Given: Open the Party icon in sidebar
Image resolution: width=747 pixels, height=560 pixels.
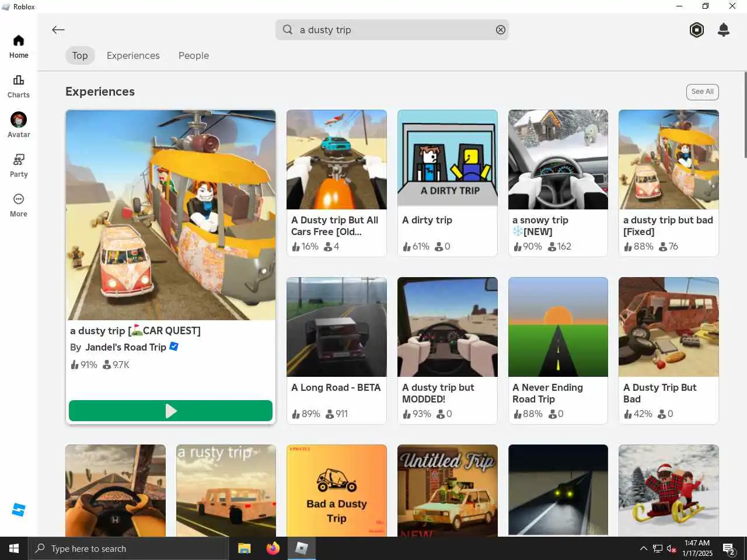Looking at the screenshot, I should [x=19, y=159].
